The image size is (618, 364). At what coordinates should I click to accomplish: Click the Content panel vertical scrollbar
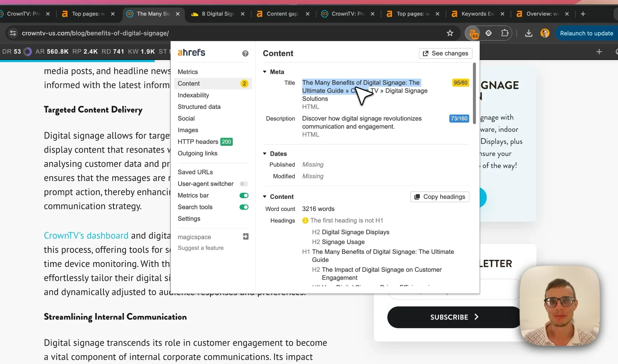coord(474,93)
